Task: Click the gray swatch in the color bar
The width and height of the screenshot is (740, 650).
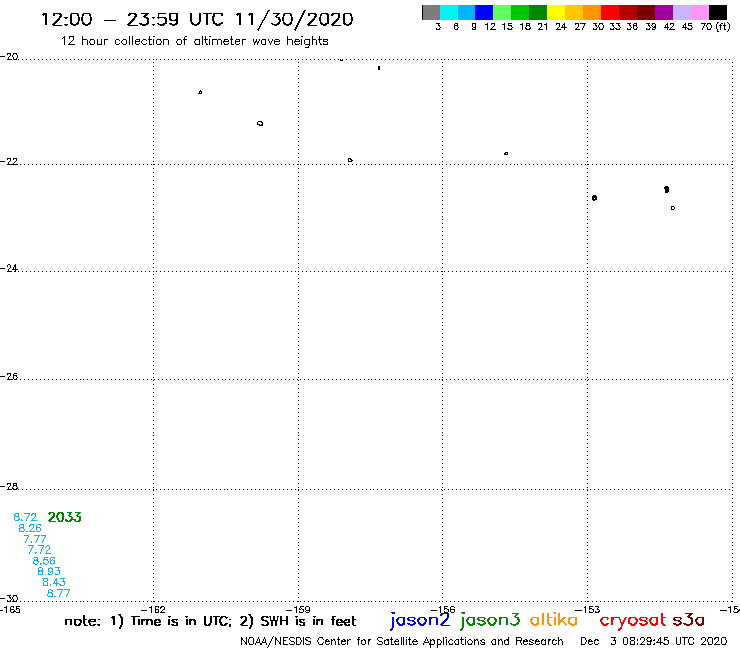Action: 431,12
